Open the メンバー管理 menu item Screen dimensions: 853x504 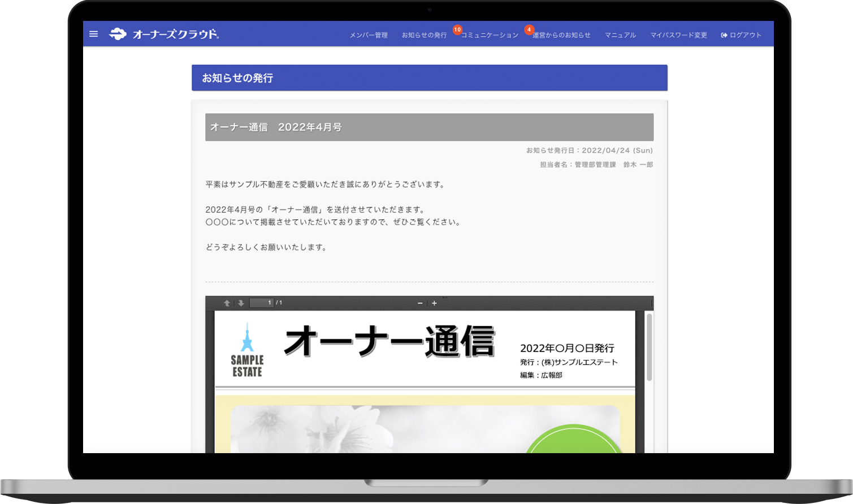[369, 34]
